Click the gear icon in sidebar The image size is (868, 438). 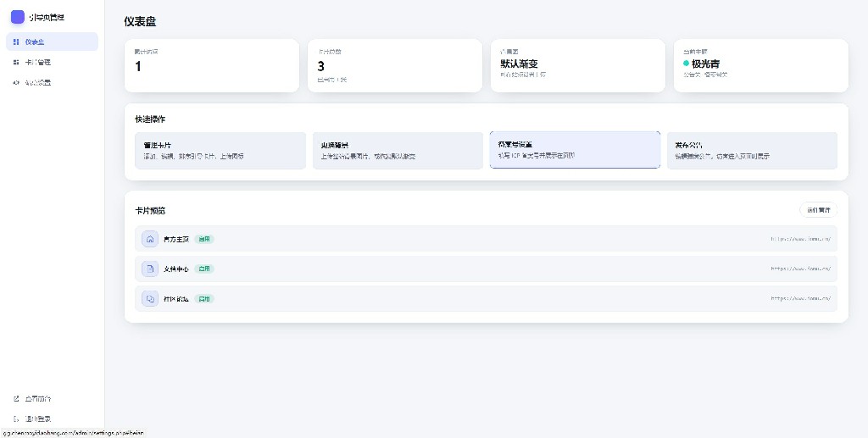pos(16,82)
